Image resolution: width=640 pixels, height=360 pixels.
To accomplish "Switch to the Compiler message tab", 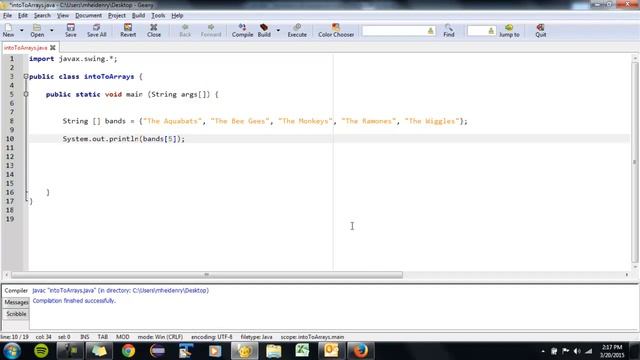I will click(x=16, y=291).
